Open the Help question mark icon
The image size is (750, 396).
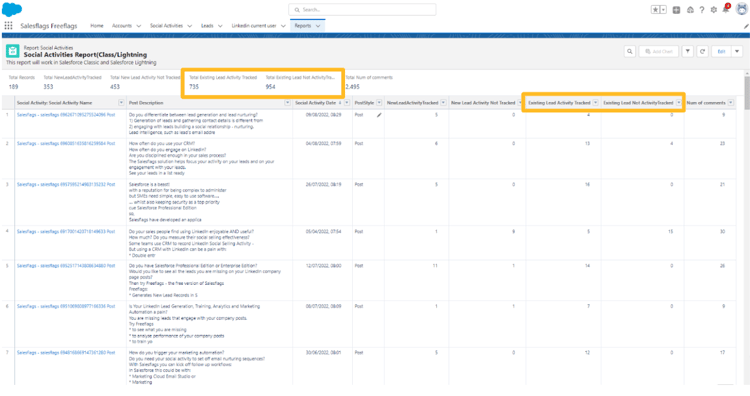pos(702,10)
